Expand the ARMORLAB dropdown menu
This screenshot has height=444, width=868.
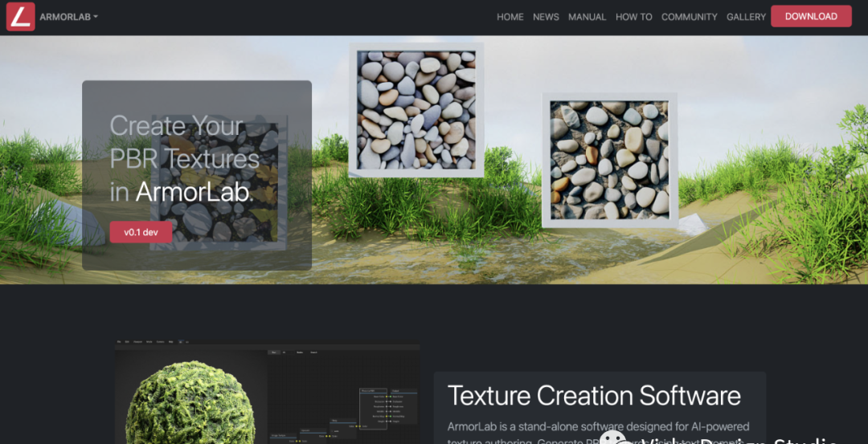click(68, 17)
